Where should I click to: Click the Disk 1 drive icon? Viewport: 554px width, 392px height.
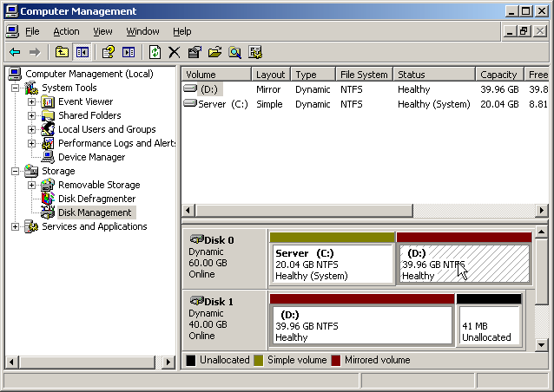[x=197, y=301]
